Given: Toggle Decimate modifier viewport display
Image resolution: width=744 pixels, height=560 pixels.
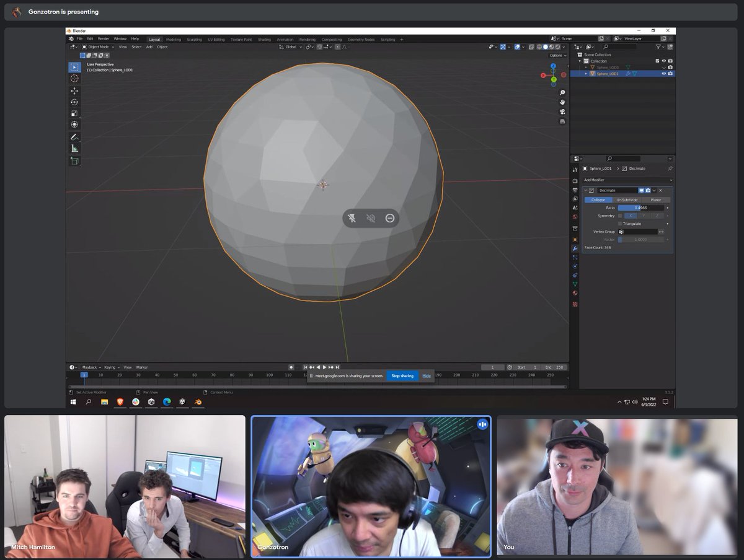Looking at the screenshot, I should 641,190.
